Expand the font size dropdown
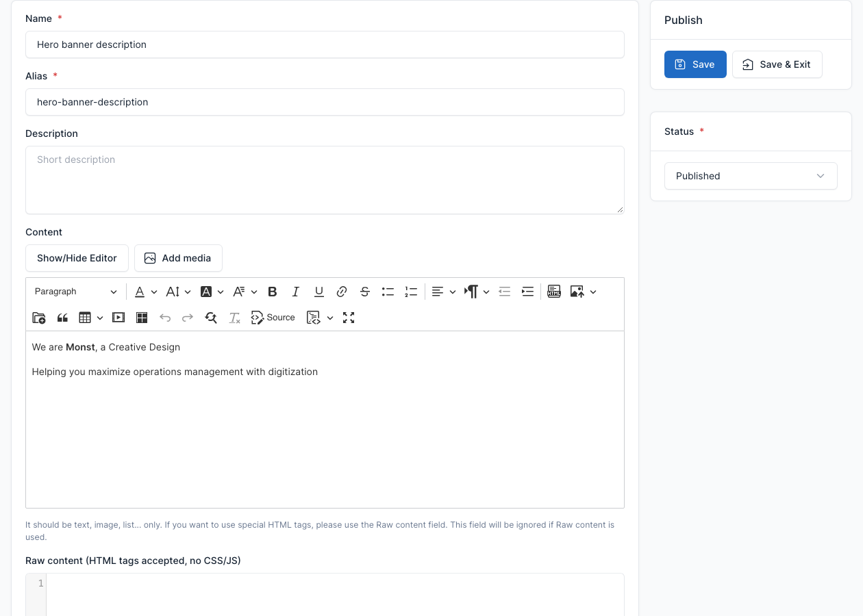Image resolution: width=863 pixels, height=616 pixels. 179,292
